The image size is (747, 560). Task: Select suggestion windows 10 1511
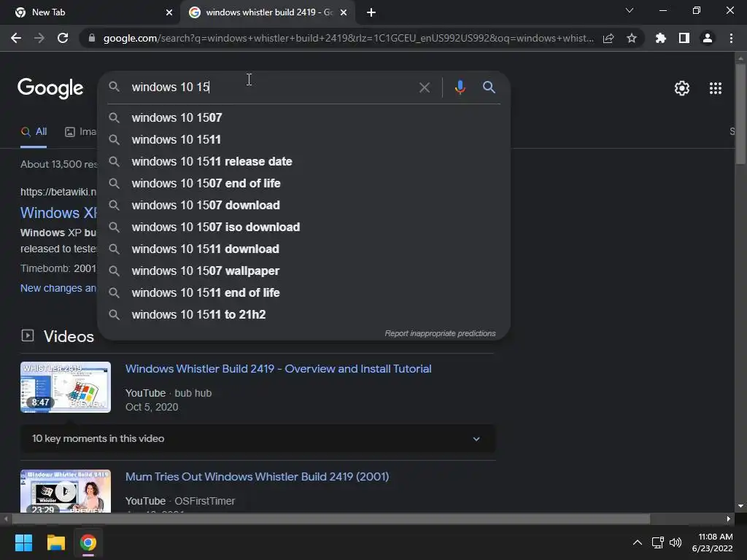(x=303, y=139)
